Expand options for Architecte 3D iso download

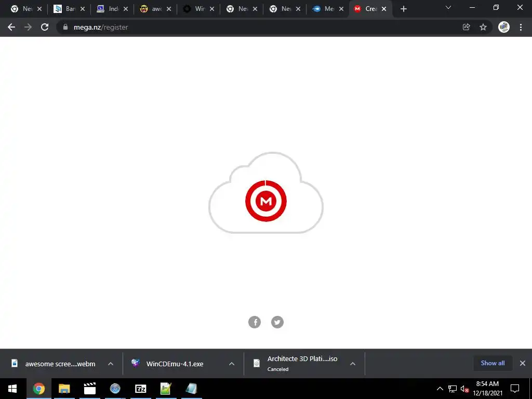point(353,364)
